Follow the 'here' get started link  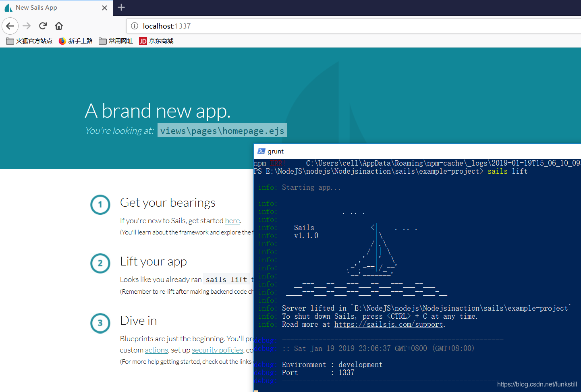point(232,221)
